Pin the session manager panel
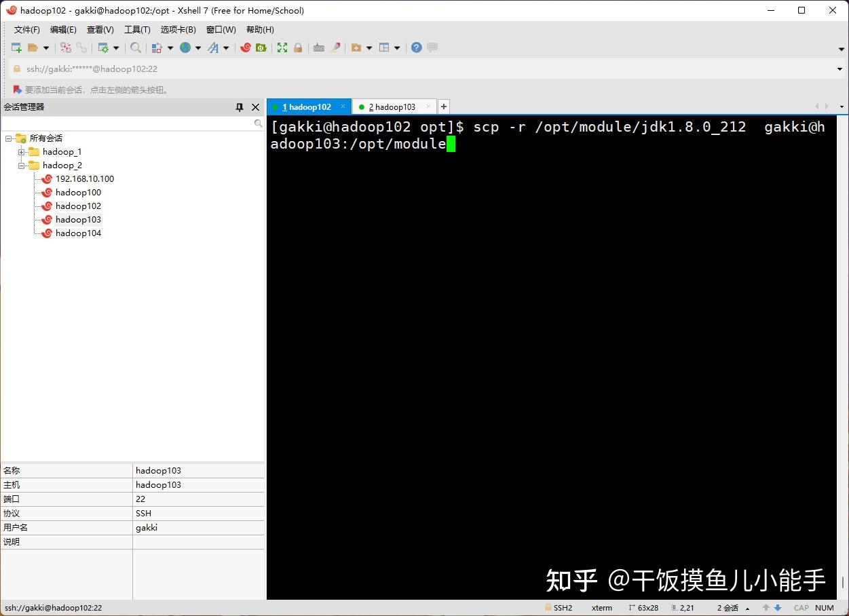The height and width of the screenshot is (616, 849). coord(239,107)
